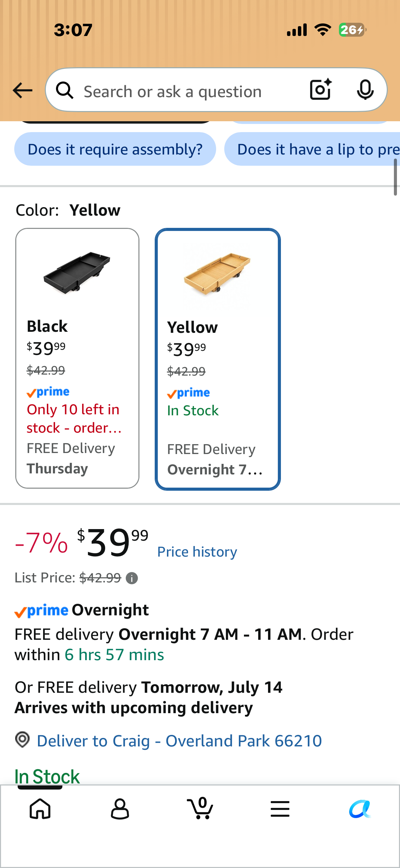Select the Yellow color option
Screen dimensions: 400x868
coord(218,359)
